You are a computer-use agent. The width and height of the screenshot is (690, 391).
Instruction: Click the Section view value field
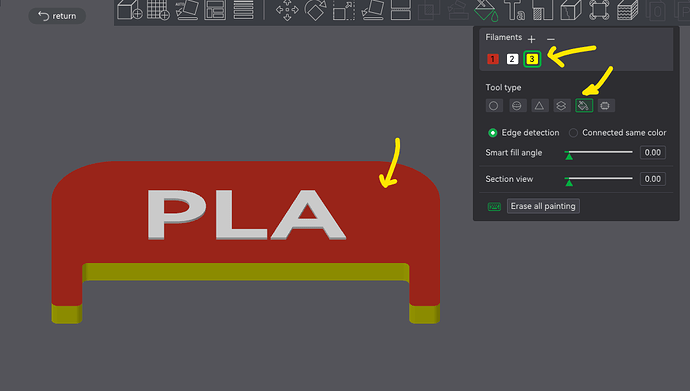pos(653,179)
